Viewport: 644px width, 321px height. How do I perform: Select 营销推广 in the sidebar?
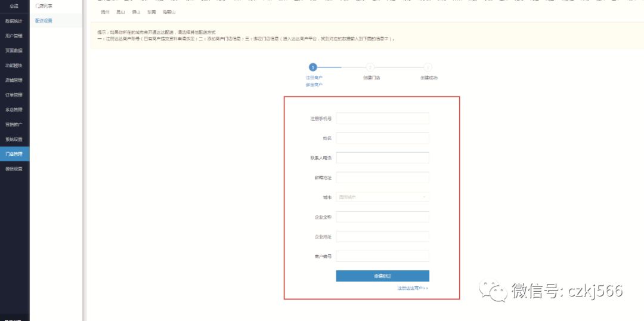pyautogui.click(x=14, y=125)
